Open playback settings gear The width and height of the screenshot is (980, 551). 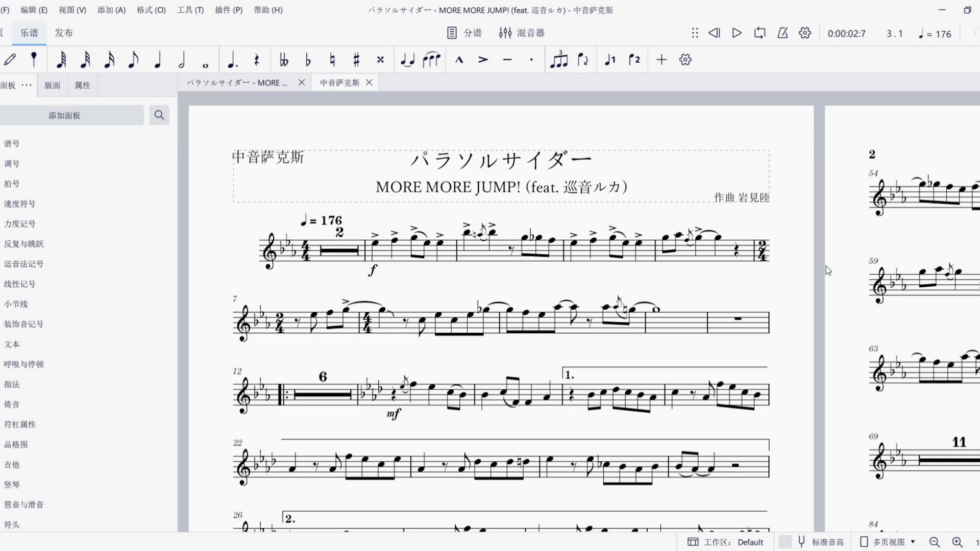(x=805, y=33)
